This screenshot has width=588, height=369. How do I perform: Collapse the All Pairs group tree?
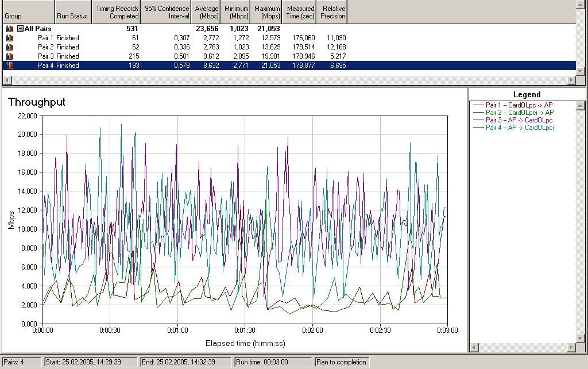coord(20,28)
